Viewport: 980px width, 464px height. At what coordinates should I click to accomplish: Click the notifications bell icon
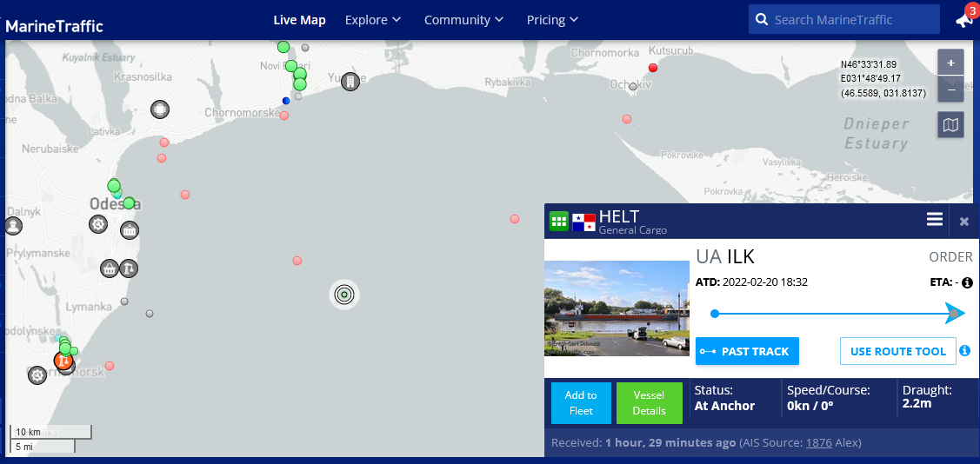[x=963, y=20]
